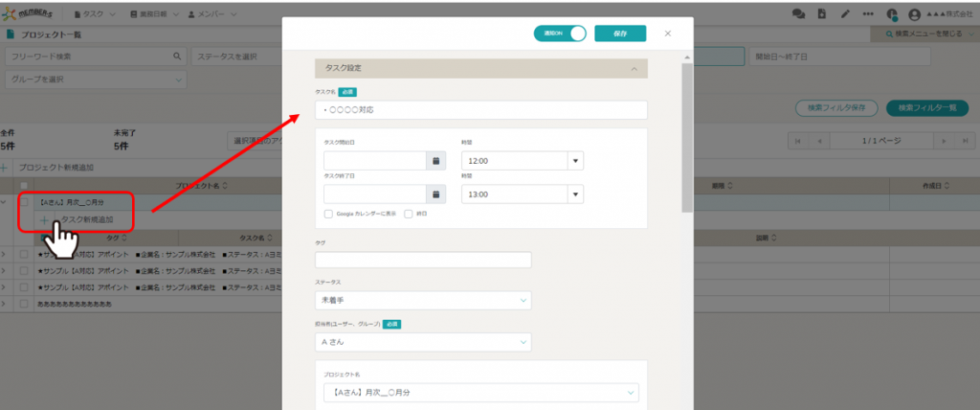Click the タスク名 input field
This screenshot has width=980, height=410.
coord(481,110)
